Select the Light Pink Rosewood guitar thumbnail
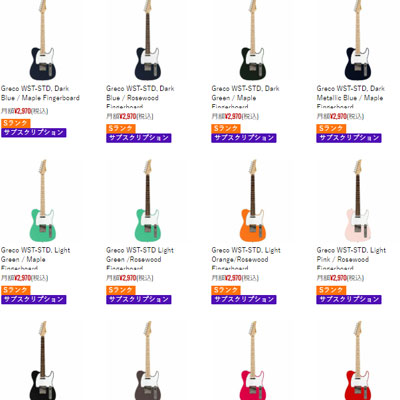The width and height of the screenshot is (400, 400). (x=358, y=200)
